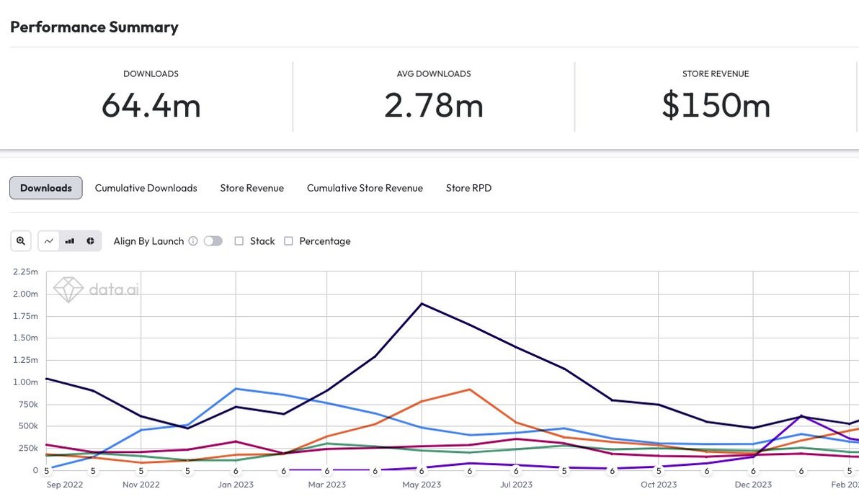Click the $150m Store Revenue figure
The width and height of the screenshot is (859, 504).
pos(716,106)
